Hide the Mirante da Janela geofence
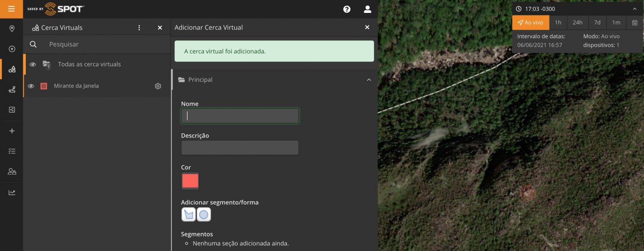Screen dimensions: 644x251 31,86
